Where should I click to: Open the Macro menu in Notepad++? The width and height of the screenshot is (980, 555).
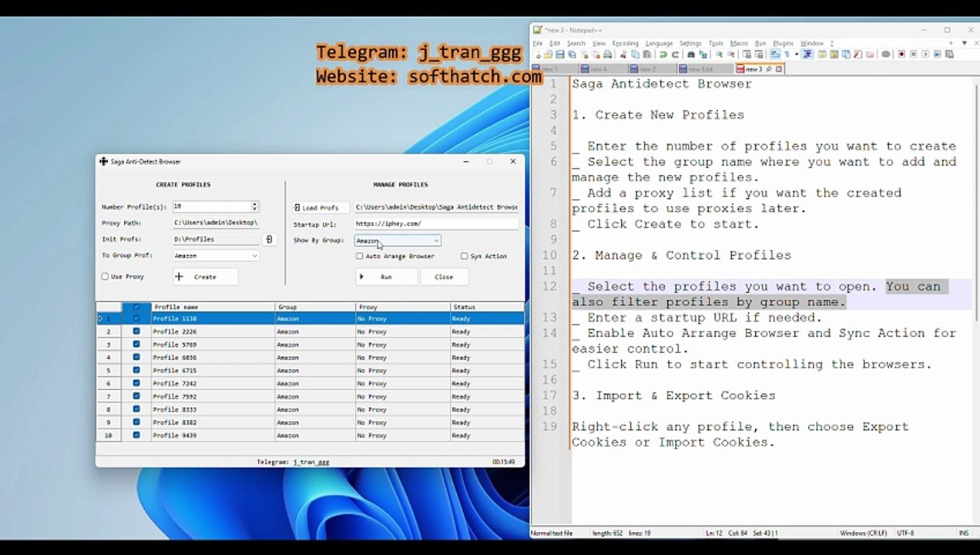click(x=739, y=43)
